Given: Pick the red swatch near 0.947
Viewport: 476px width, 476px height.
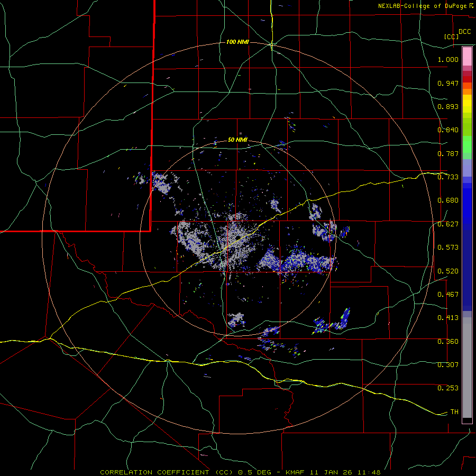Looking at the screenshot, I should point(467,79).
